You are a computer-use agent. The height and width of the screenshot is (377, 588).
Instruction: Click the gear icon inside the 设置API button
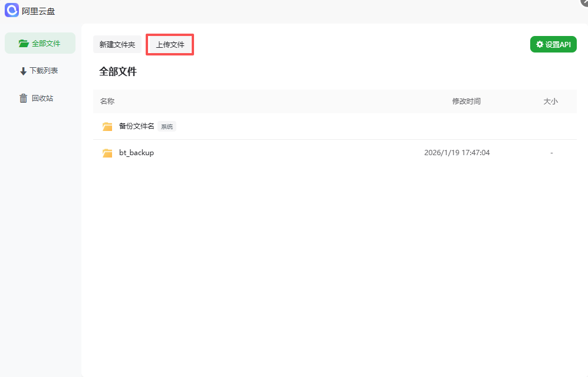click(540, 44)
